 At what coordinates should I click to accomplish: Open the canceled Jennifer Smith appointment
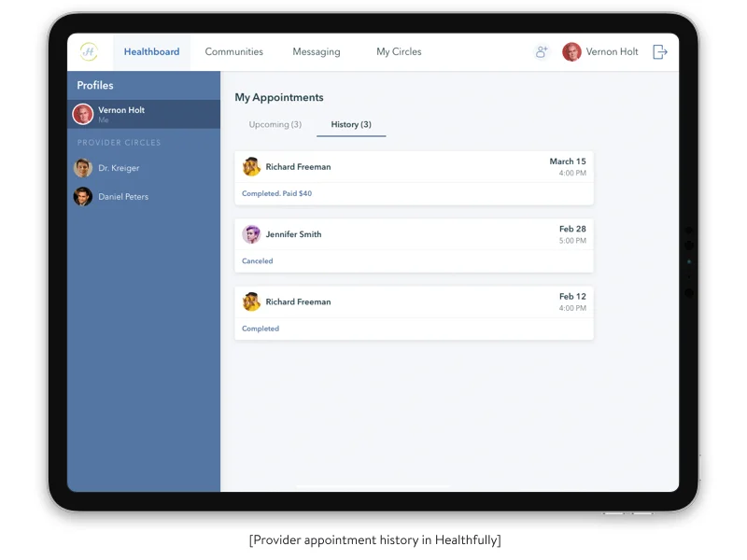414,245
